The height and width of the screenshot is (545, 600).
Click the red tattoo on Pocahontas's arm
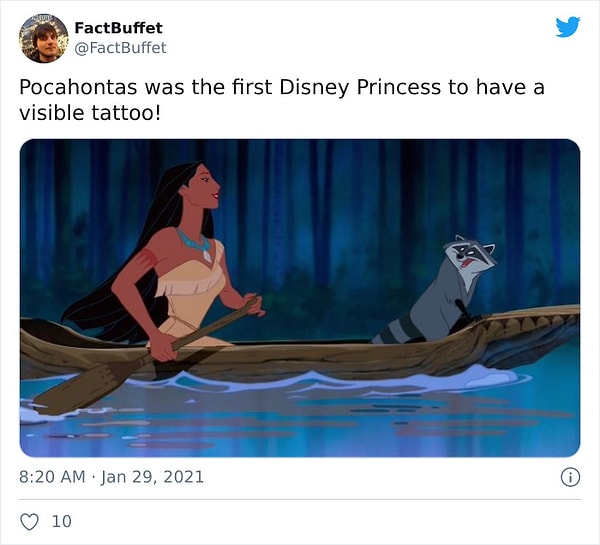coord(150,259)
